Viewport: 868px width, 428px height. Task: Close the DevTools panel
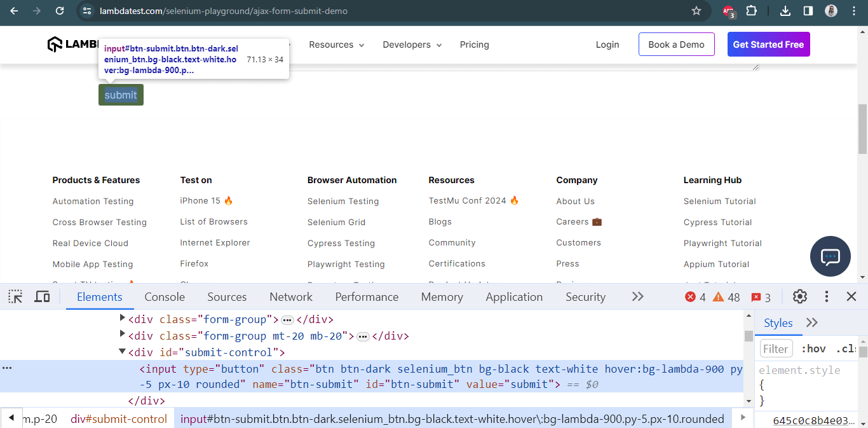click(851, 296)
